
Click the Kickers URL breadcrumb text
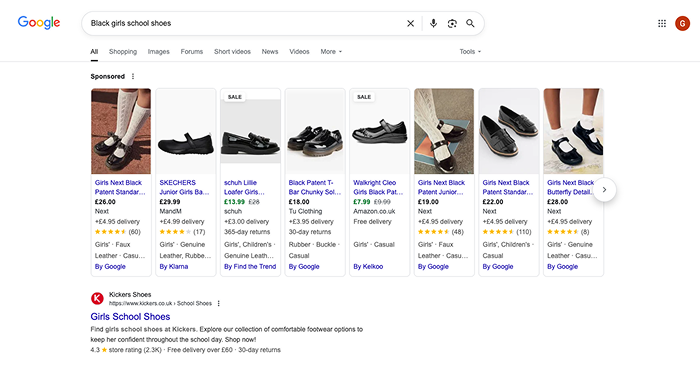tap(160, 303)
